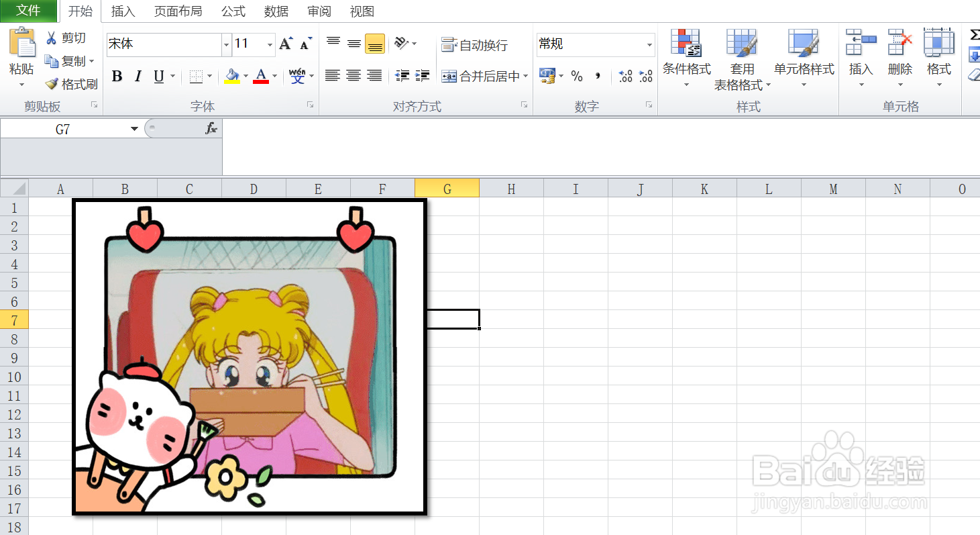Toggle center horizontal alignment
Image resolution: width=980 pixels, height=535 pixels.
coord(353,76)
